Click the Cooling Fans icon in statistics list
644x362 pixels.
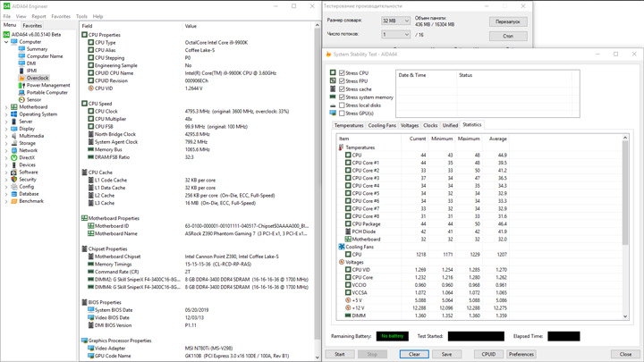point(342,248)
